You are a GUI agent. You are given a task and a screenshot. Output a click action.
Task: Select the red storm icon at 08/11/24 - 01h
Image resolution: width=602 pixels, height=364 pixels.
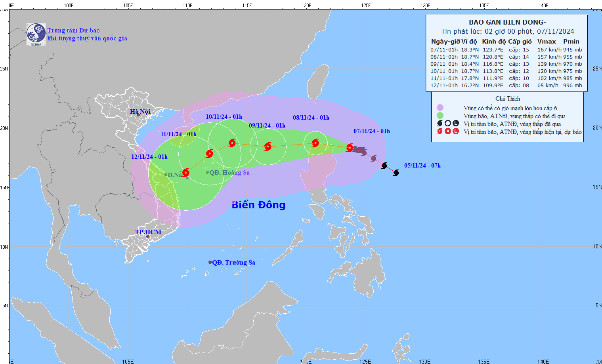coord(315,143)
